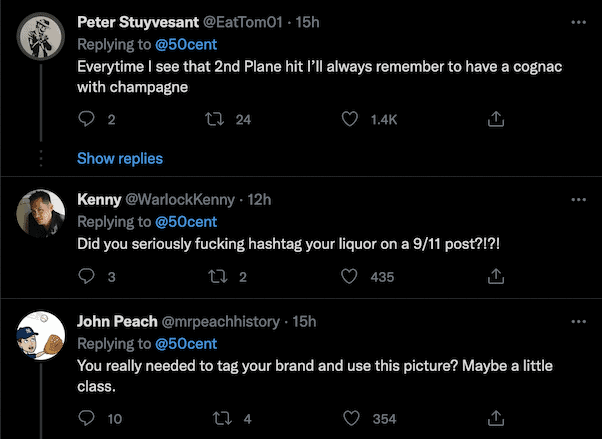Open Kenny's profile picture

pyautogui.click(x=40, y=213)
